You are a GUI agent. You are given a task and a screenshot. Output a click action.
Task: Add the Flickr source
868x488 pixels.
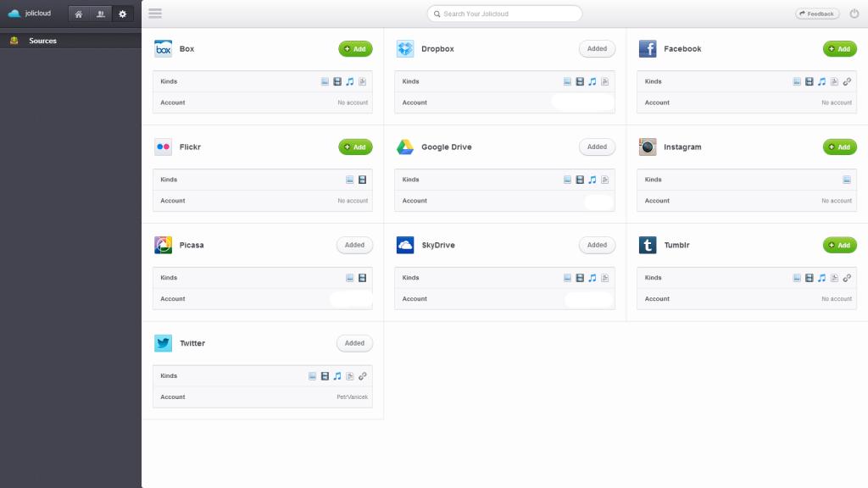click(x=355, y=147)
